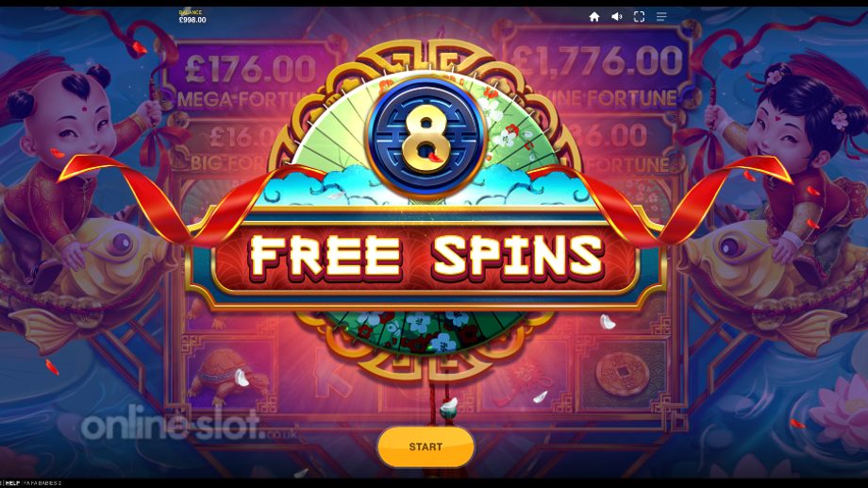Click the Big Fortune jackpot panel
The width and height of the screenshot is (868, 488).
[227, 147]
